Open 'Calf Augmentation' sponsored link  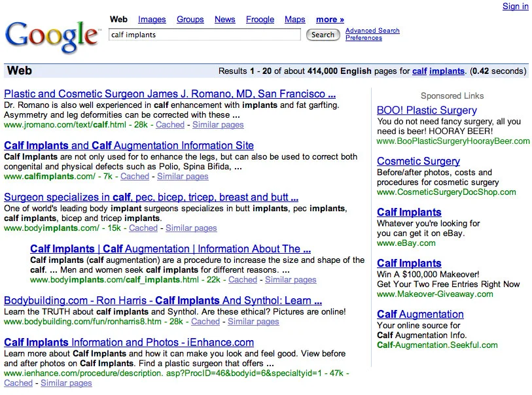click(x=420, y=315)
